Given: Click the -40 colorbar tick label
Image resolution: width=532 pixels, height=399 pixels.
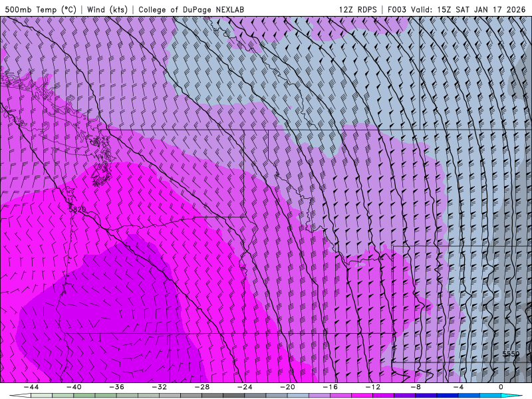Looking at the screenshot, I should coord(74,387).
